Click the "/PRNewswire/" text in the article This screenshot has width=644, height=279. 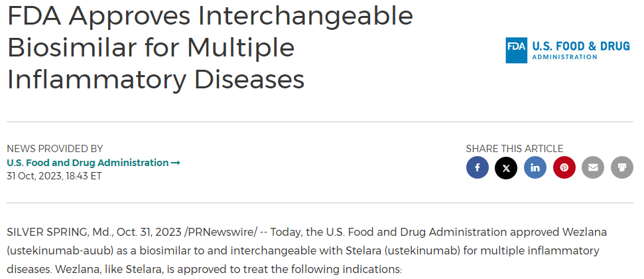[x=222, y=232]
